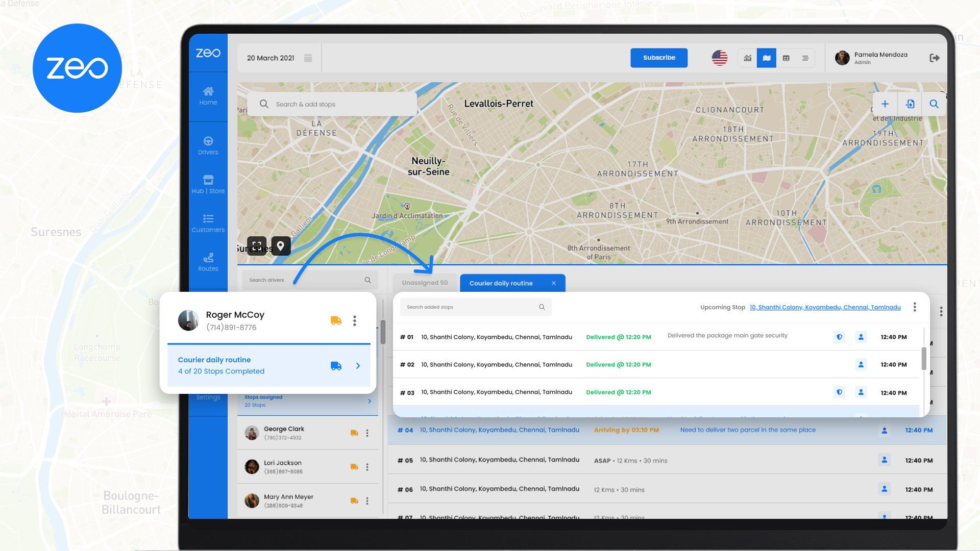Select stop #04 Arriving by 03:10 PM
Image resolution: width=980 pixels, height=551 pixels.
point(667,430)
